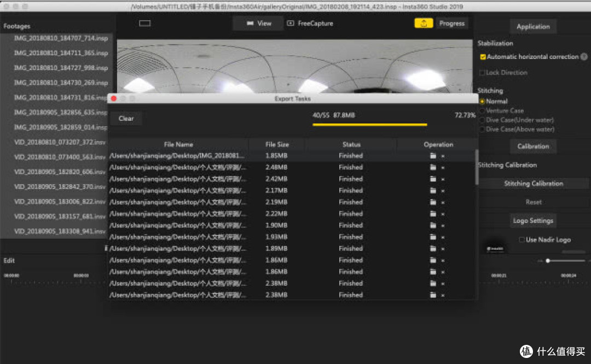Remove the 2.17MB export task
Screen dimensions: 591x364
443,191
